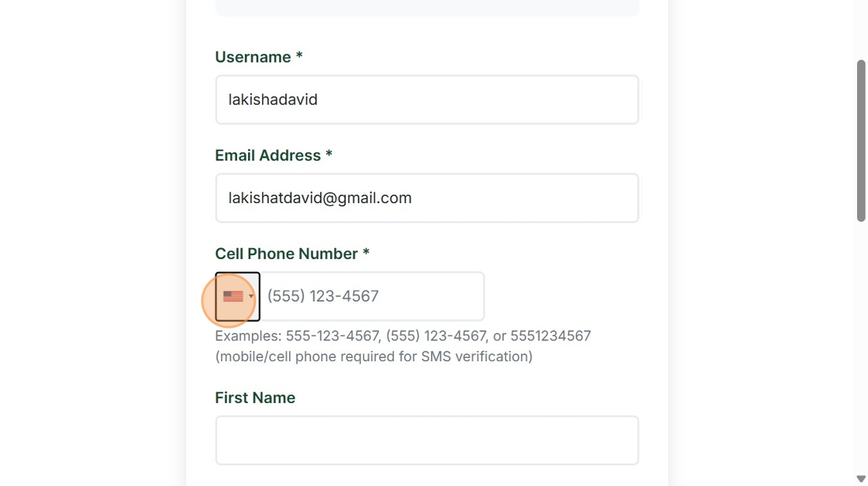Image resolution: width=868 pixels, height=486 pixels.
Task: Click the asterisk beside Email Address
Action: coord(329,155)
